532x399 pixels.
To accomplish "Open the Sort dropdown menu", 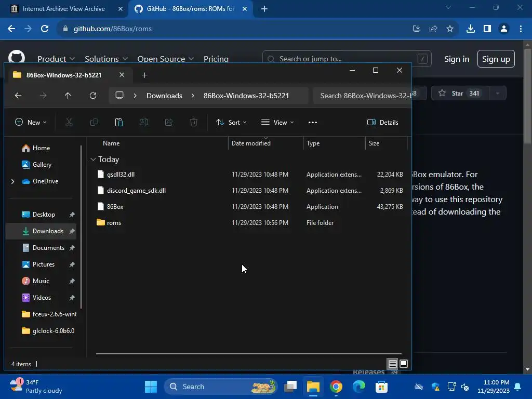I will tap(231, 123).
